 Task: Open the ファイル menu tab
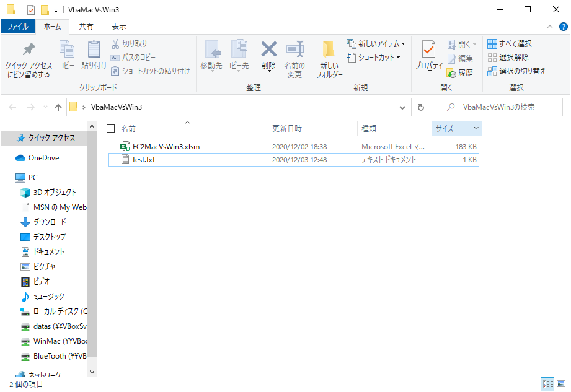[x=17, y=27]
